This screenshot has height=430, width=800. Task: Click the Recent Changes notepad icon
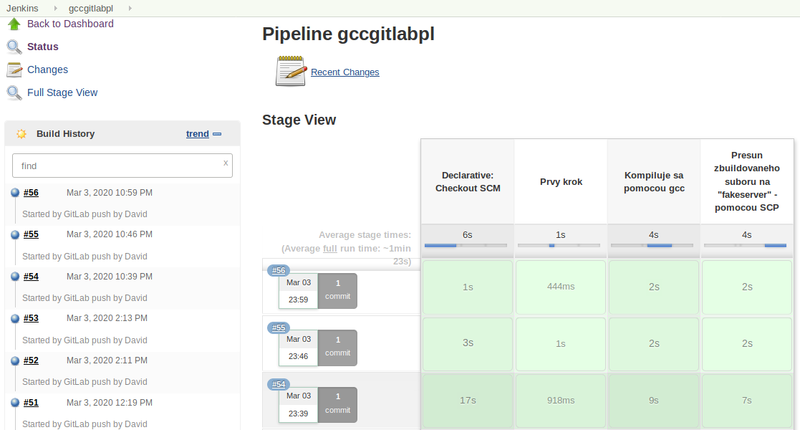[x=291, y=71]
